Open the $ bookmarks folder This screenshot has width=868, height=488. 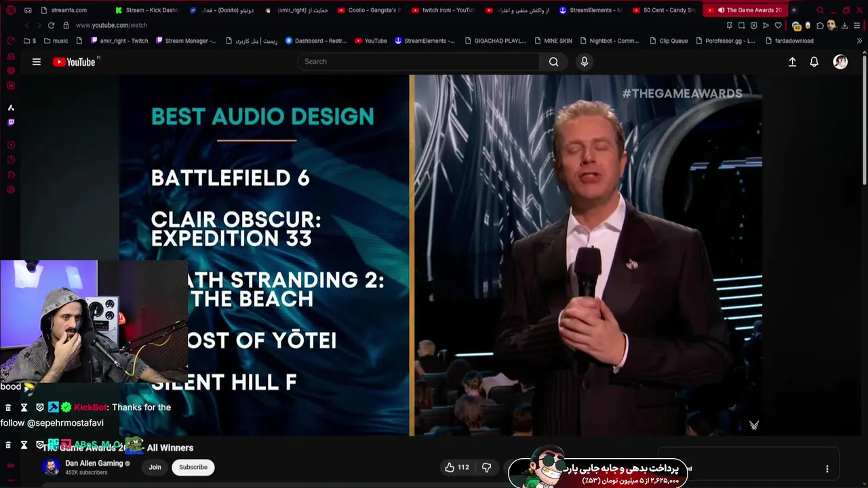30,41
